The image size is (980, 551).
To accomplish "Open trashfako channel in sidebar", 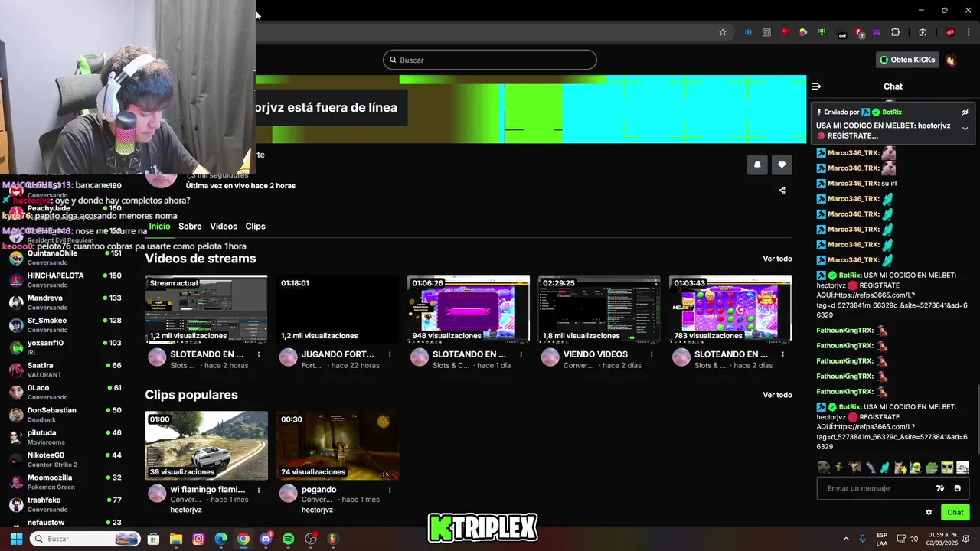I will coord(65,504).
